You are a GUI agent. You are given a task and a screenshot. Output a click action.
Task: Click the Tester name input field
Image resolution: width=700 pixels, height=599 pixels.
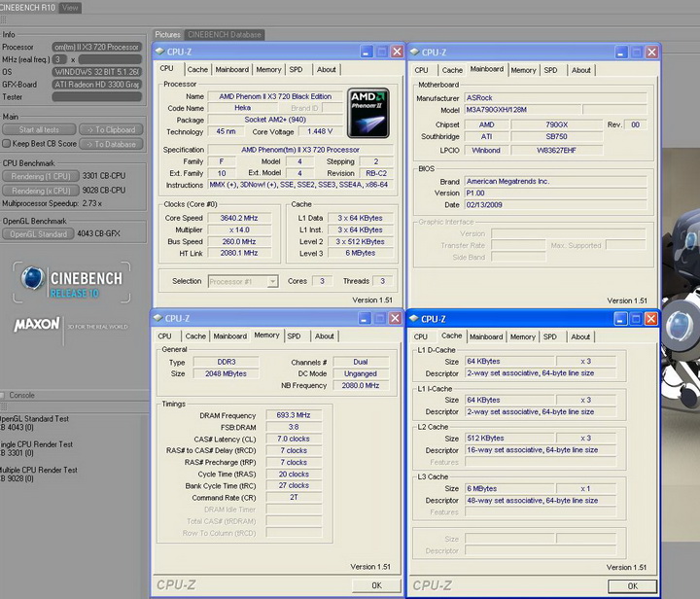point(97,96)
